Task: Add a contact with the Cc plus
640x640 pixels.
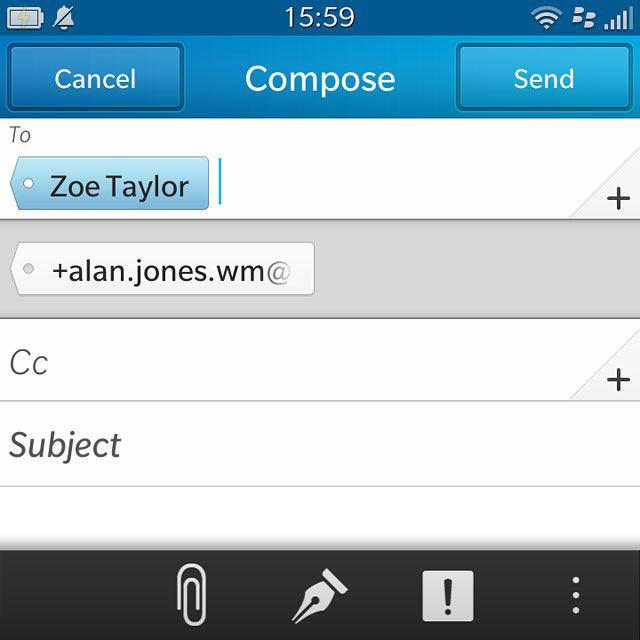Action: click(618, 380)
